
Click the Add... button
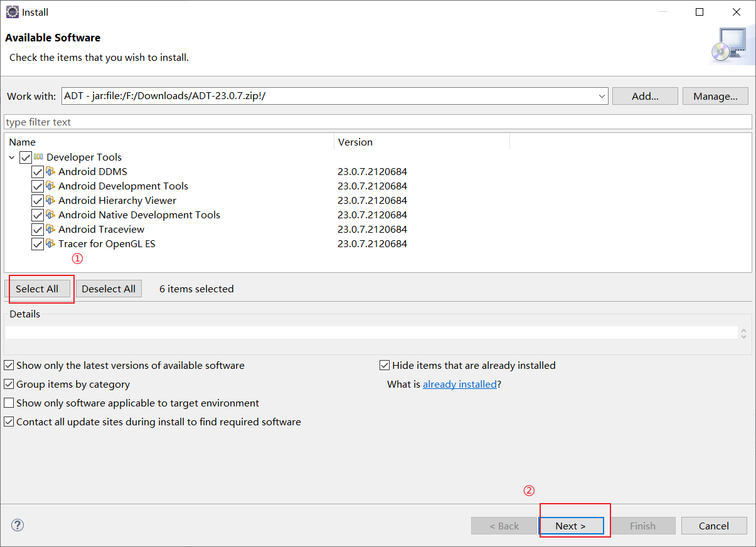[x=645, y=96]
